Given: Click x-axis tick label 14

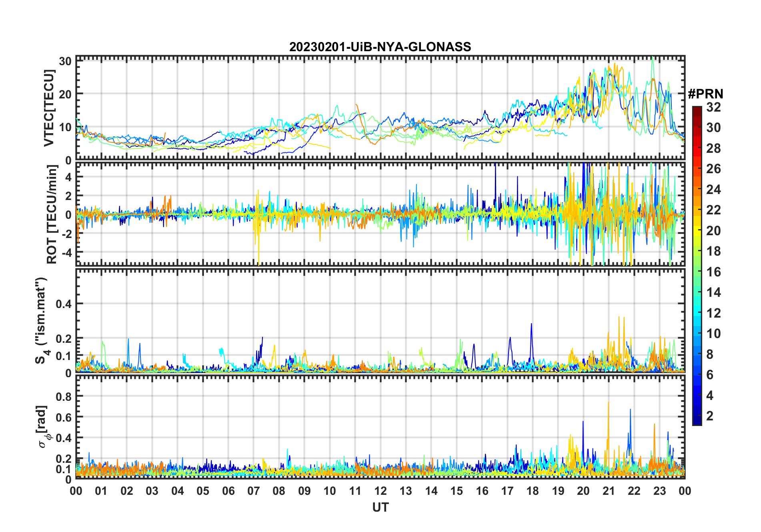Looking at the screenshot, I should tap(431, 491).
